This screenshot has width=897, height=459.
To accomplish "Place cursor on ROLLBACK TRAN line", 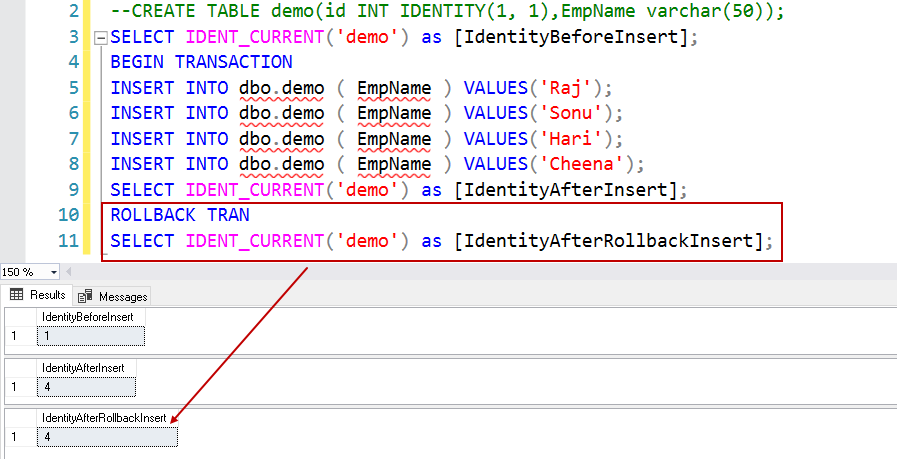I will [x=180, y=215].
